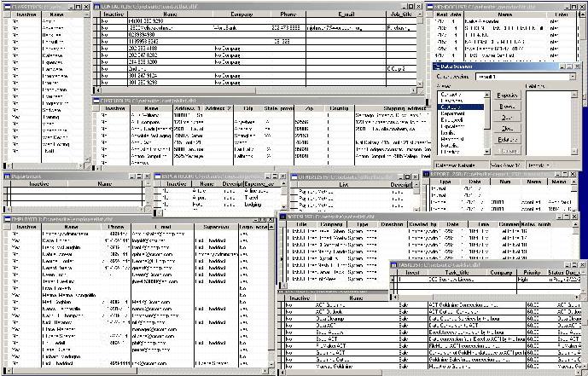Click CONTACTLIST horizontal scrollbar right arrow
Screen dimensions: 588x376
[414, 90]
